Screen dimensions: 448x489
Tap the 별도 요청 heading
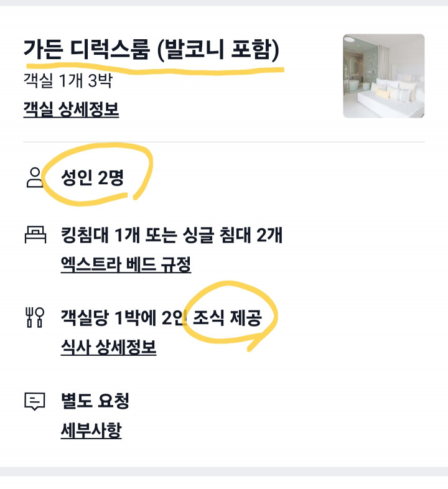(95, 401)
